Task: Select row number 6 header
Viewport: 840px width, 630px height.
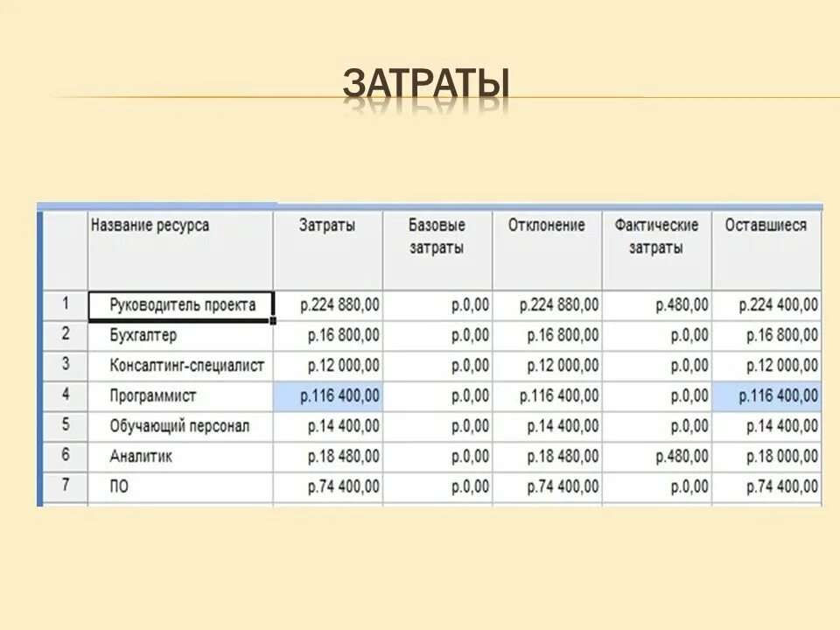Action: point(65,457)
